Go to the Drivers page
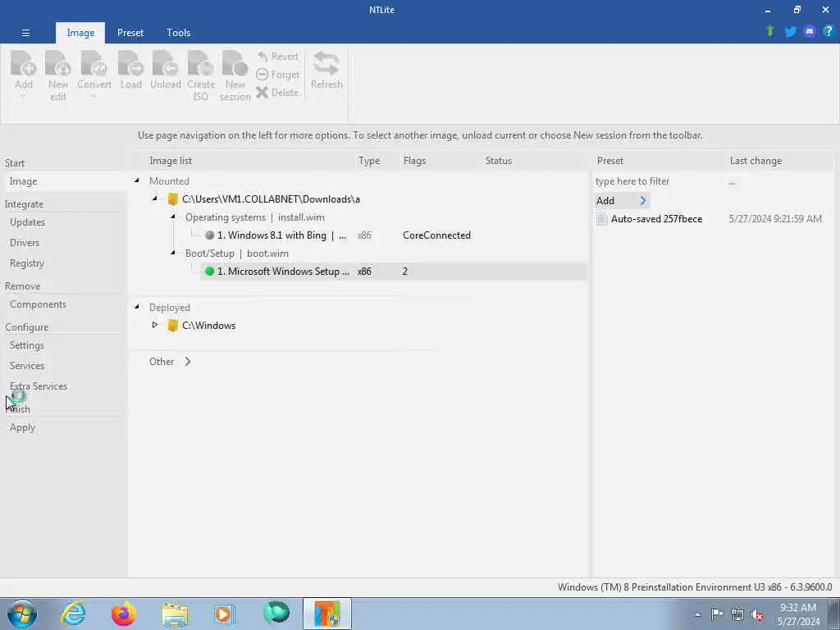The height and width of the screenshot is (630, 840). point(25,243)
